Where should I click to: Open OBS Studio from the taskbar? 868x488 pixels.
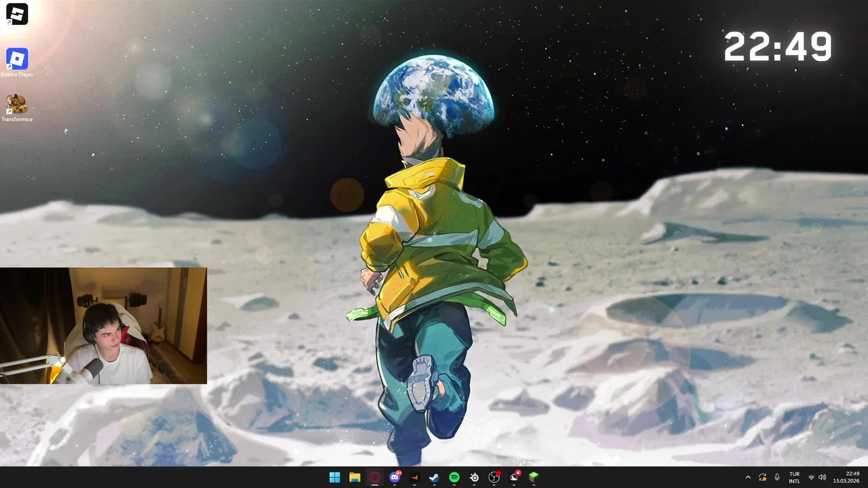tap(494, 477)
